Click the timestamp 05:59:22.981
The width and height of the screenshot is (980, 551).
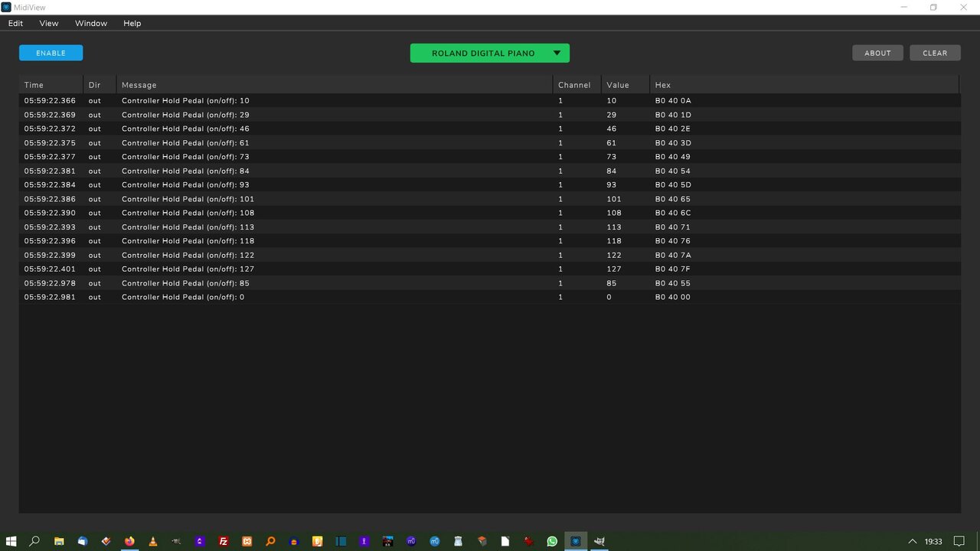pos(50,297)
